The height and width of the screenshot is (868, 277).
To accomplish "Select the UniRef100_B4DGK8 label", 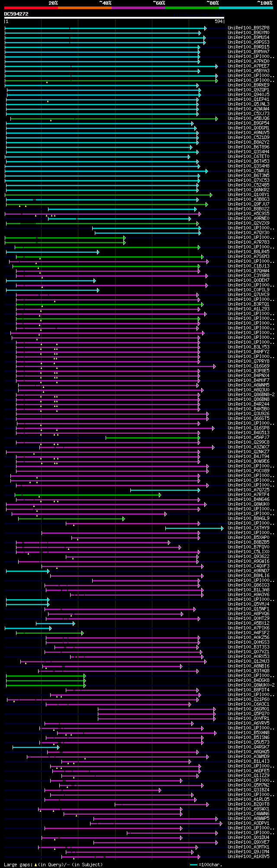I will 248,681.
